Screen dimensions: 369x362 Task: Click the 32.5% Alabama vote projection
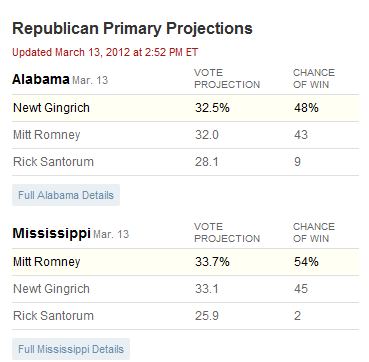(x=212, y=108)
